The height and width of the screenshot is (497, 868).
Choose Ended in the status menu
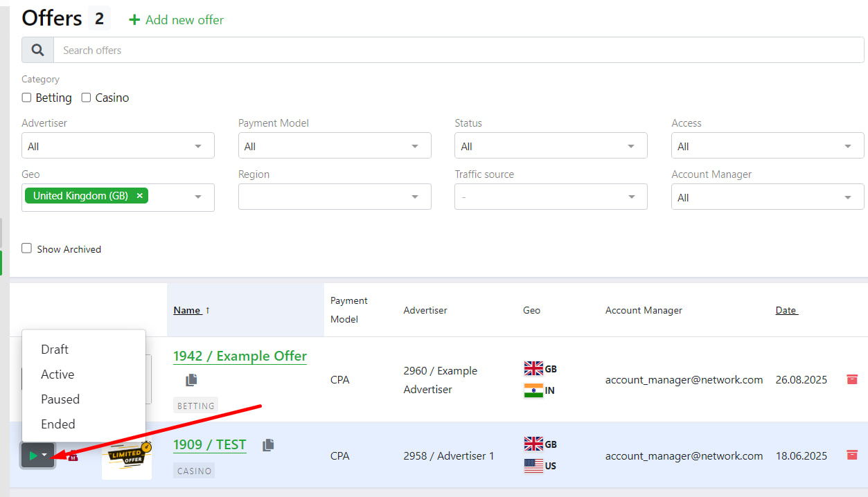(58, 424)
